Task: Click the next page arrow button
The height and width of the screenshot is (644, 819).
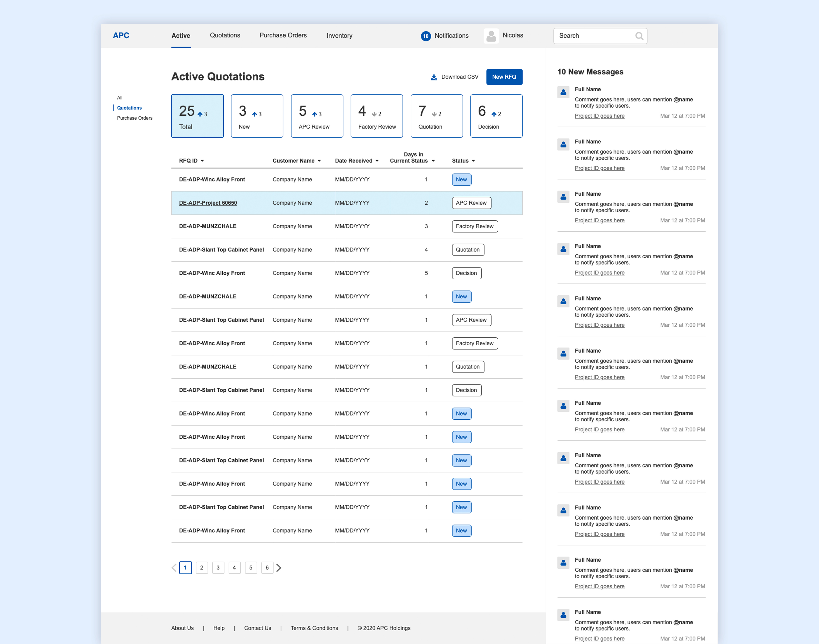Action: [280, 568]
